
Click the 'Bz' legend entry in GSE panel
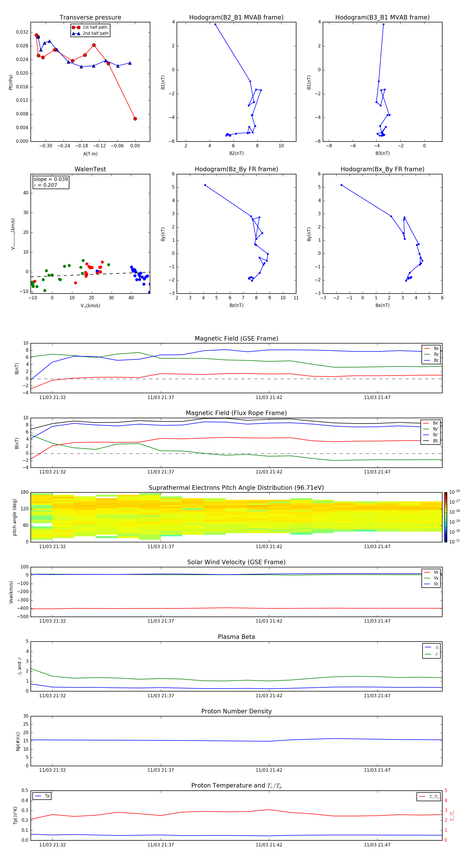tap(431, 360)
